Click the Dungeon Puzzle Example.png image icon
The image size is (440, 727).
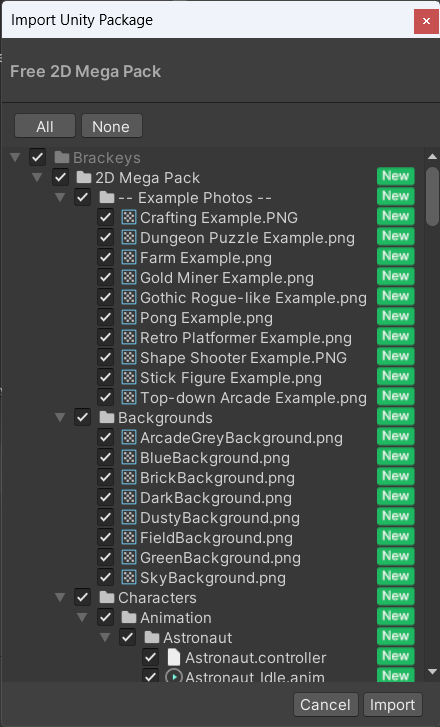click(128, 237)
